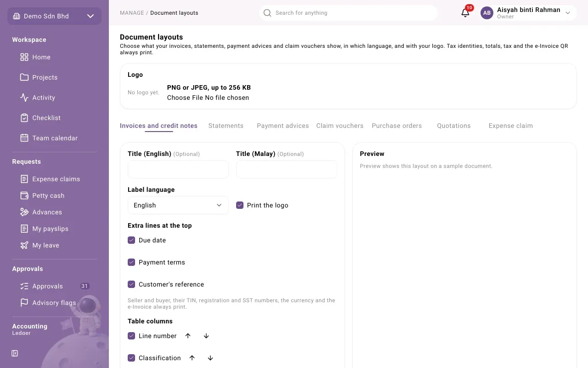Switch to the Statements tab
The image size is (588, 368).
226,126
